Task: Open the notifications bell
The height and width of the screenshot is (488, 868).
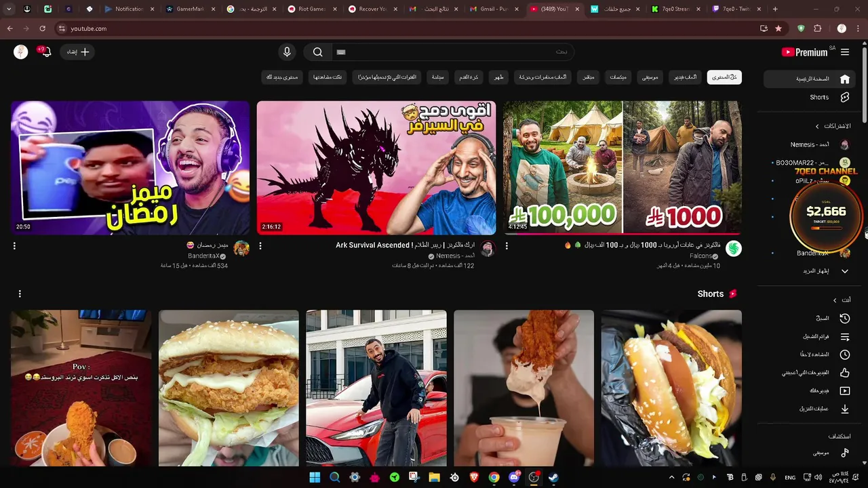Action: [45, 52]
